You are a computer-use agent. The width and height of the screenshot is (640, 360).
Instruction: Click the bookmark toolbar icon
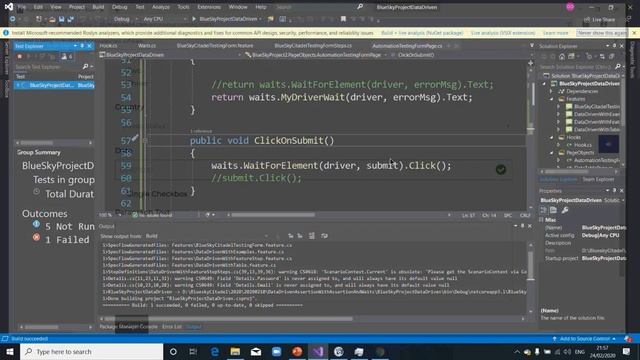pyautogui.click(x=343, y=19)
